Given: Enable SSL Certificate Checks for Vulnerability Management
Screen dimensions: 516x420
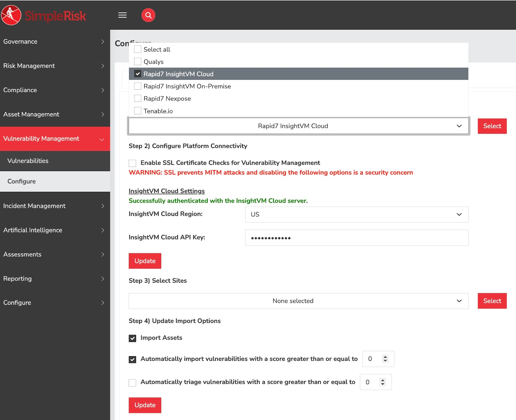Looking at the screenshot, I should click(x=132, y=163).
